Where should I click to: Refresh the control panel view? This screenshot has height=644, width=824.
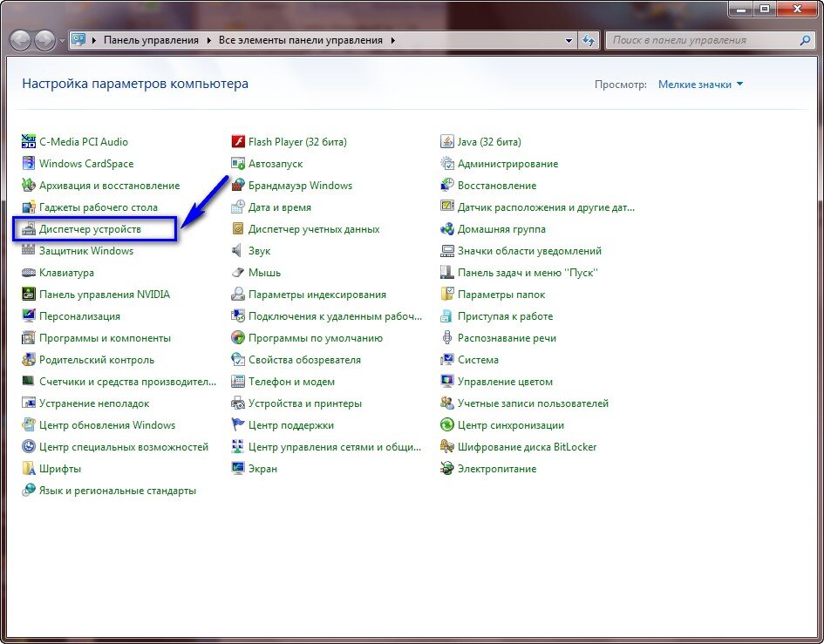[589, 40]
